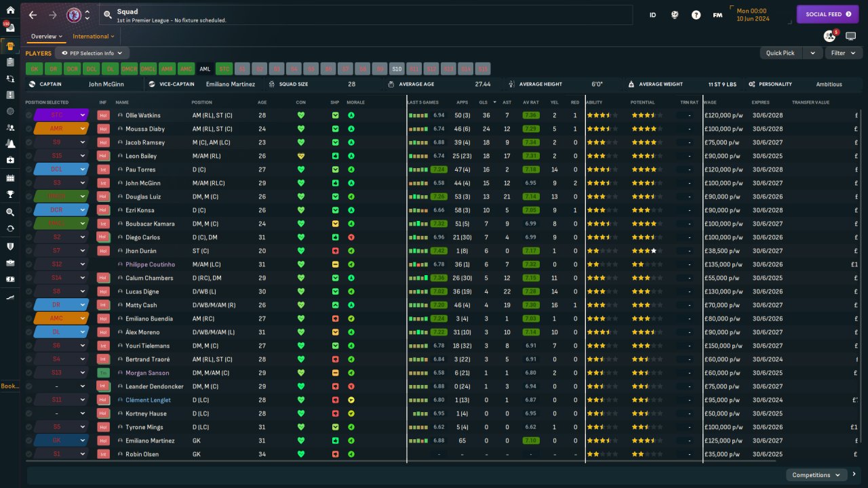The height and width of the screenshot is (488, 868).
Task: Expand the PEP Selection Info dropdown
Action: 92,53
